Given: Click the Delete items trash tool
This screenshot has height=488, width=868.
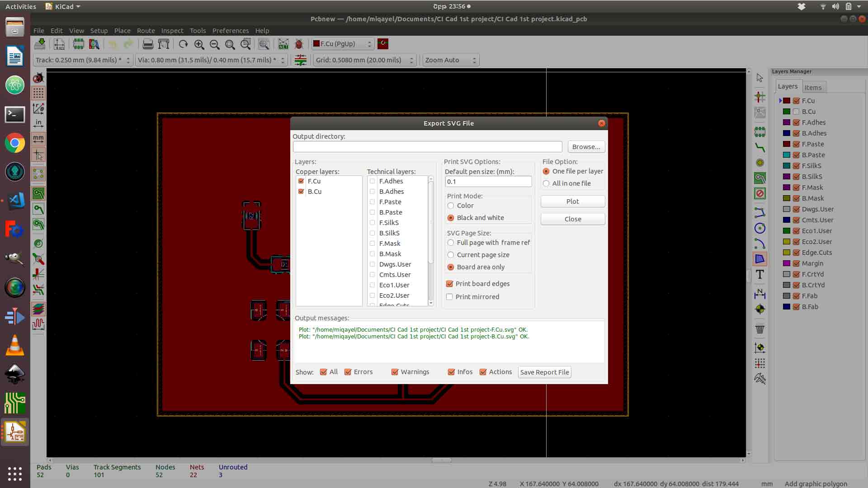Looking at the screenshot, I should [759, 329].
